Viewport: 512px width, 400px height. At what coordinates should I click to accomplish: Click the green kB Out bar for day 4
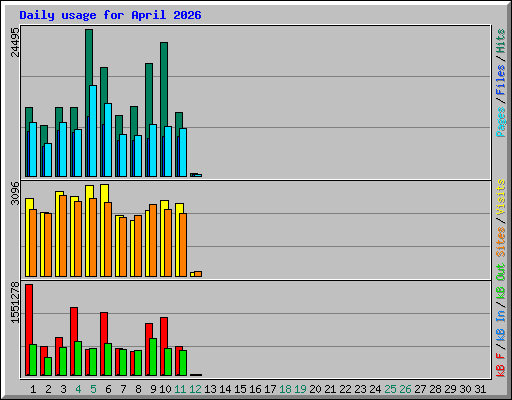pyautogui.click(x=78, y=358)
